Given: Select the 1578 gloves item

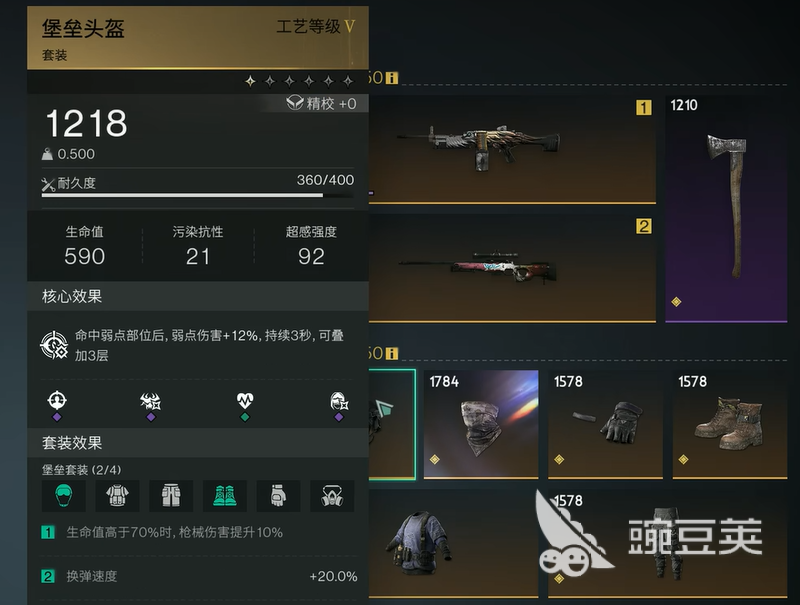Looking at the screenshot, I should (x=605, y=424).
